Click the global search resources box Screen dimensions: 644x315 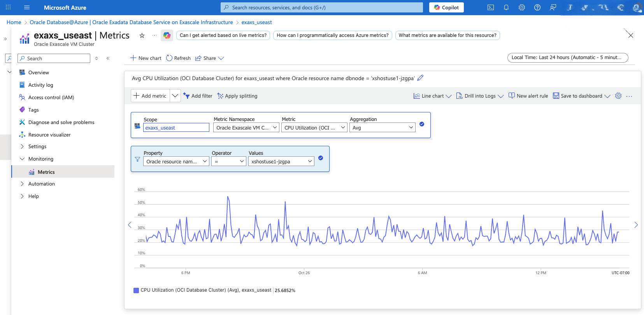click(x=322, y=7)
